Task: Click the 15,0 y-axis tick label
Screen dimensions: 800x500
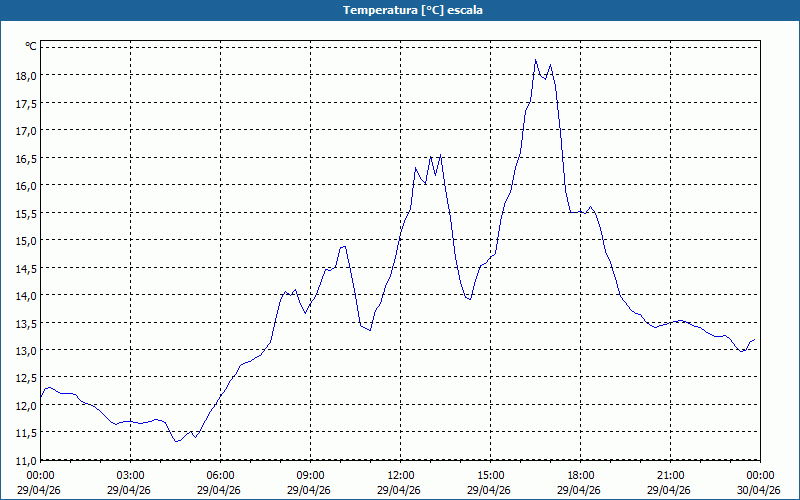Action: [25, 240]
